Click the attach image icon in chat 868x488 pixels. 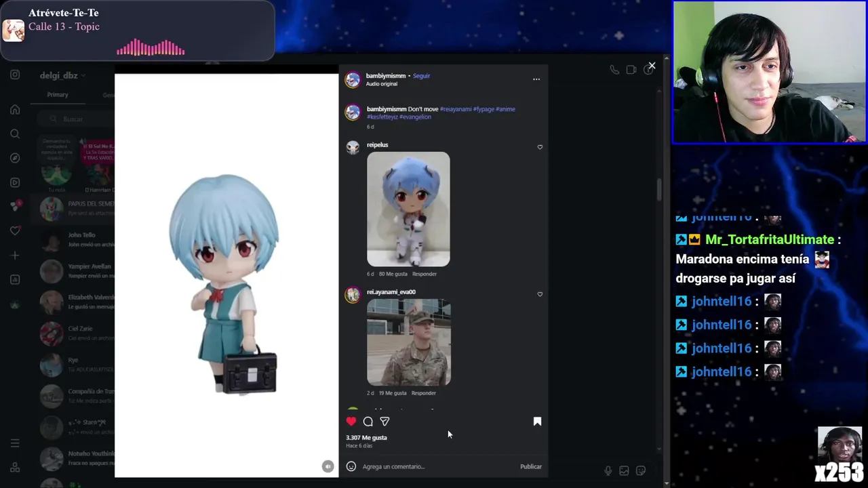[624, 470]
